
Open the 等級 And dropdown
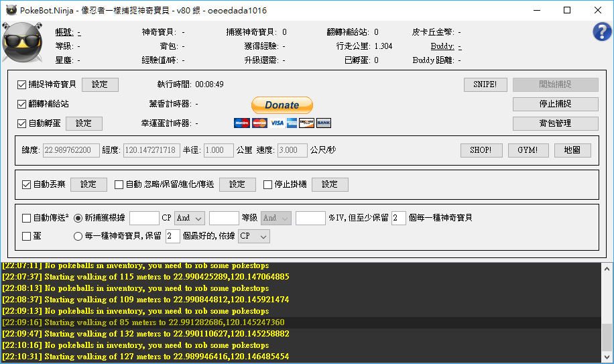point(276,218)
